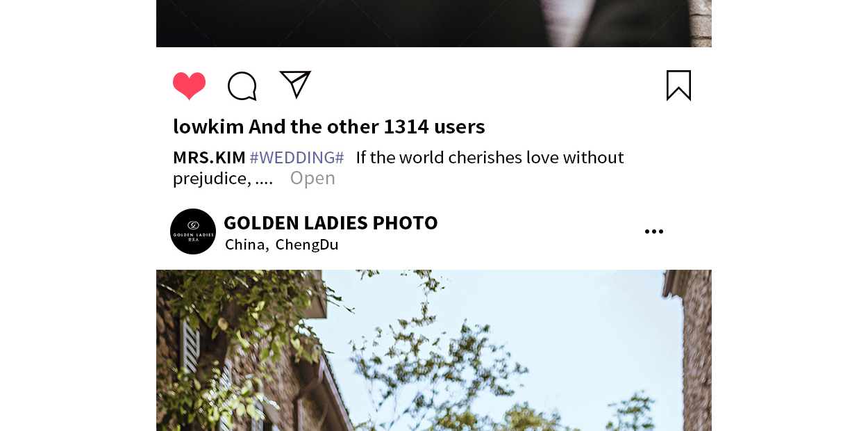Save the post with the bookmark icon
Image resolution: width=868 pixels, height=431 pixels.
(x=678, y=86)
